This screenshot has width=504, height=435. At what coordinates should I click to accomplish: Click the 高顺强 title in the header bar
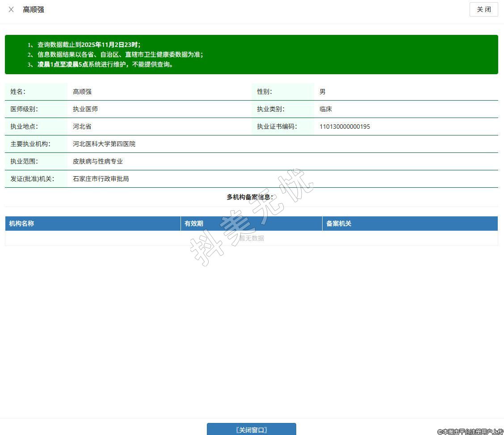click(34, 9)
